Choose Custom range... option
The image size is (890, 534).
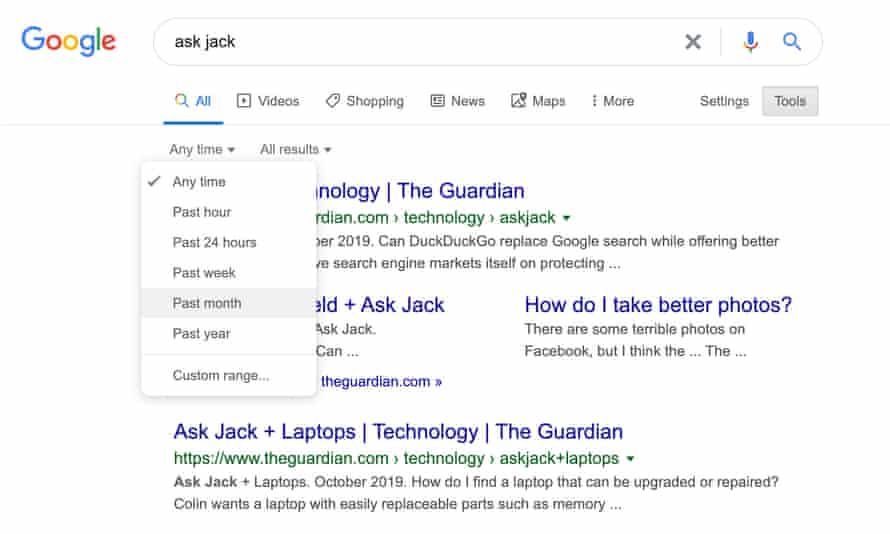click(220, 376)
